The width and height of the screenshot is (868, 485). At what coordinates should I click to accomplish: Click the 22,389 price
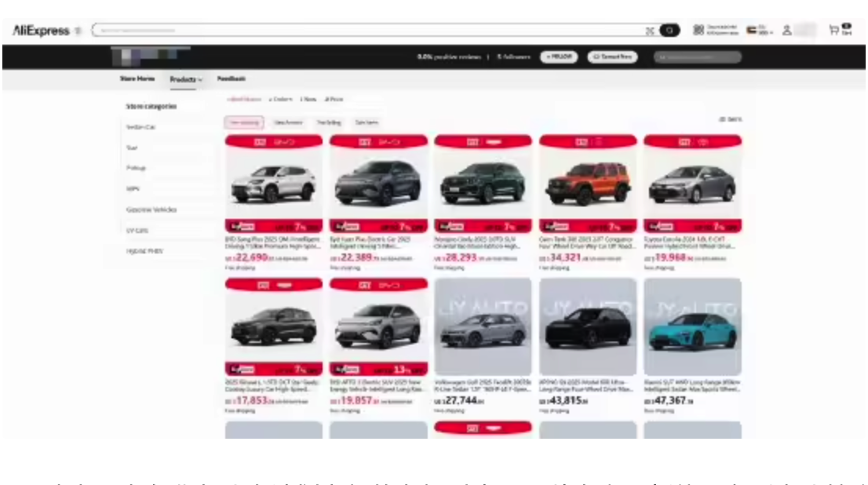coord(354,258)
